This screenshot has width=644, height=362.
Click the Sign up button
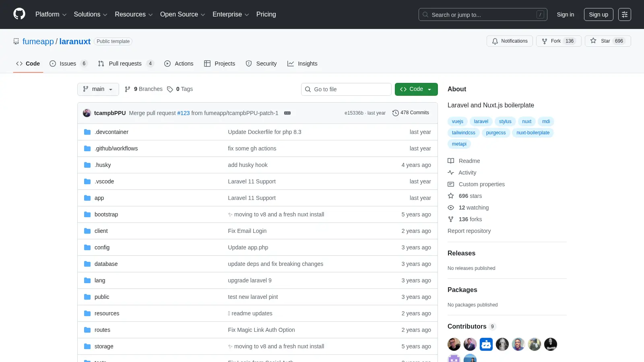pyautogui.click(x=599, y=14)
